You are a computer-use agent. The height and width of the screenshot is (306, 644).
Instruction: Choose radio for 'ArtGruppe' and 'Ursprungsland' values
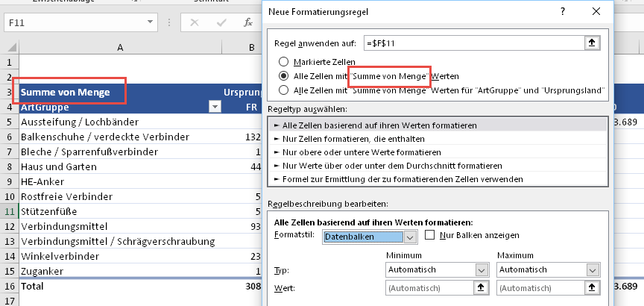click(x=283, y=90)
